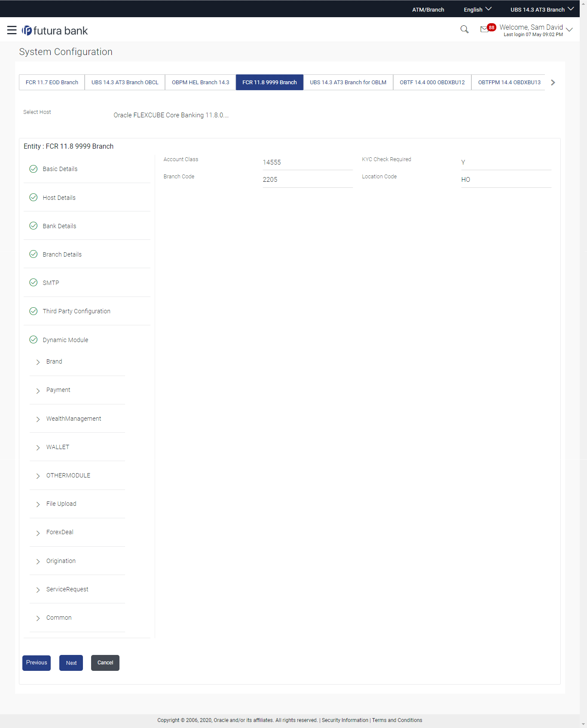The width and height of the screenshot is (587, 728).
Task: Expand the WALLET module chevron
Action: coord(38,447)
